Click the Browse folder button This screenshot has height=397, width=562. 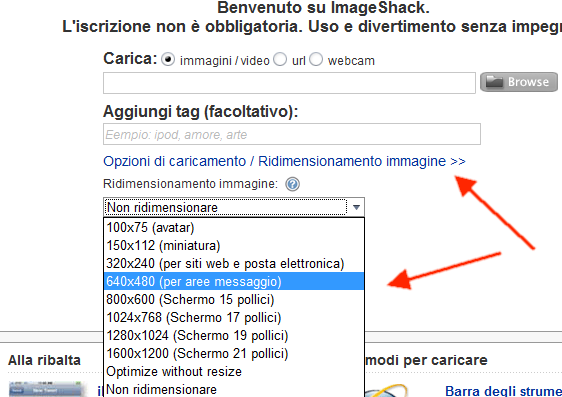click(519, 82)
